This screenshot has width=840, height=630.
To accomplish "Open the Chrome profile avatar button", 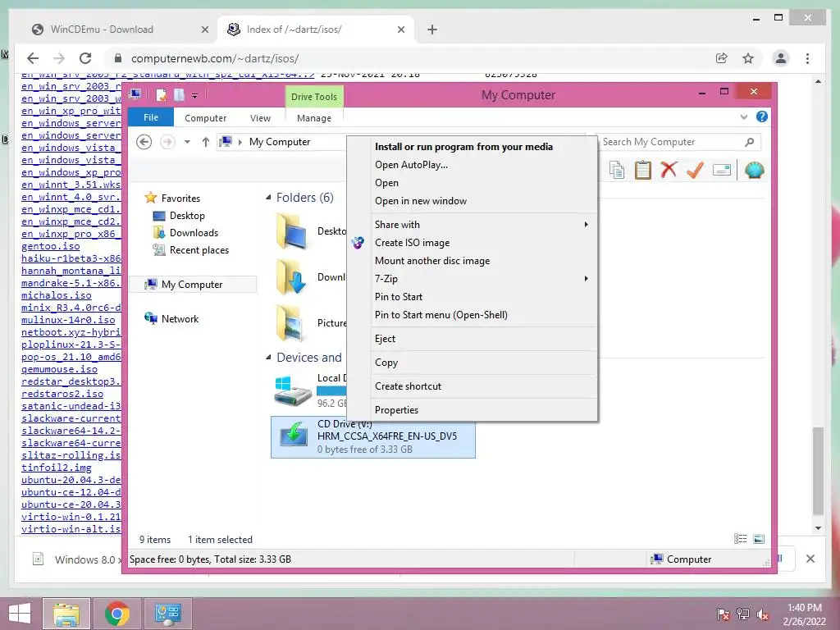I will (781, 58).
